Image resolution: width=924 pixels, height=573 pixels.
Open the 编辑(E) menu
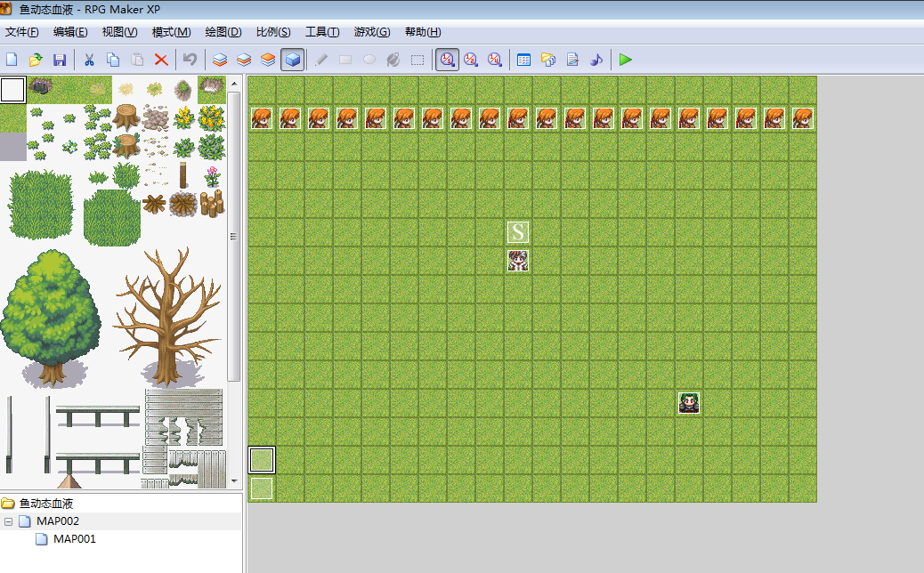(70, 32)
